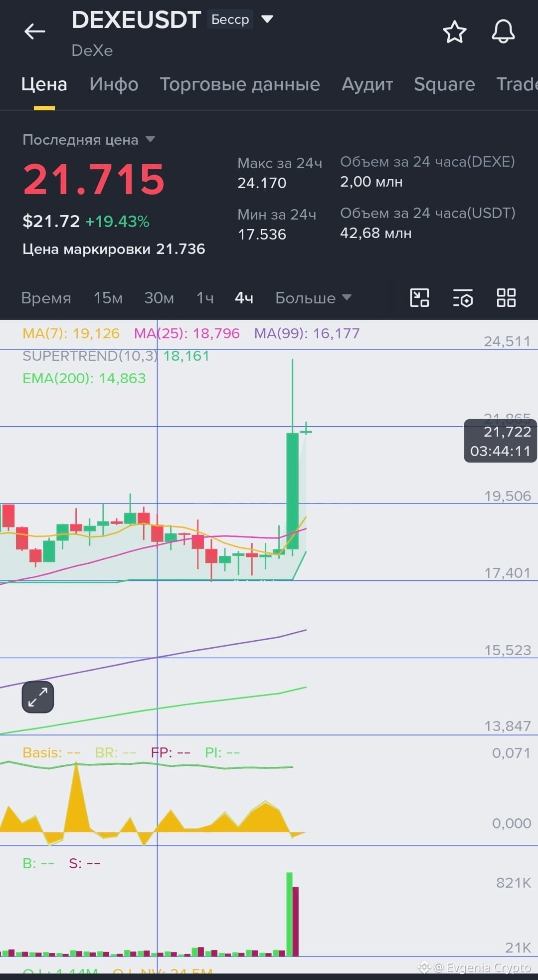Image resolution: width=538 pixels, height=980 pixels.
Task: Tap the +19.43% change value
Action: pyautogui.click(x=117, y=222)
